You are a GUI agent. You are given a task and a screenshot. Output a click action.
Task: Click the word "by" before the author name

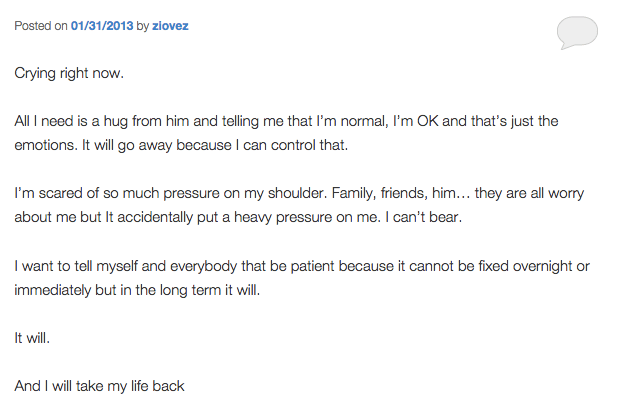point(142,27)
